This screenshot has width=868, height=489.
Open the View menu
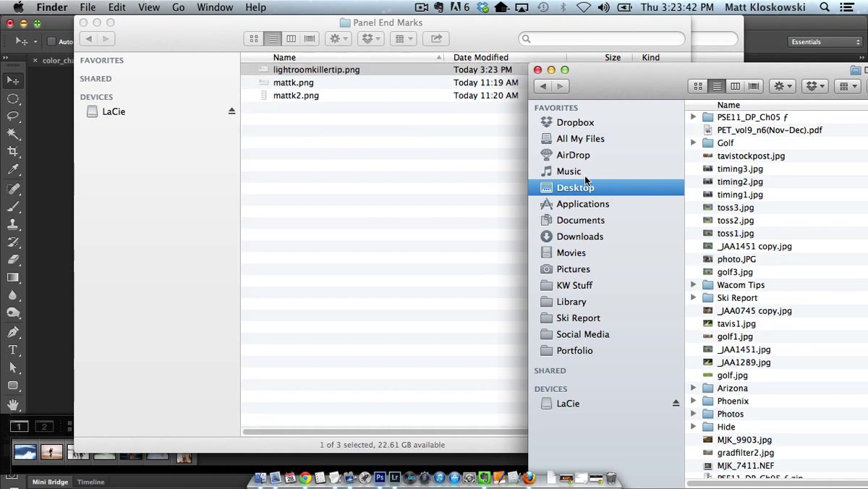coord(148,7)
